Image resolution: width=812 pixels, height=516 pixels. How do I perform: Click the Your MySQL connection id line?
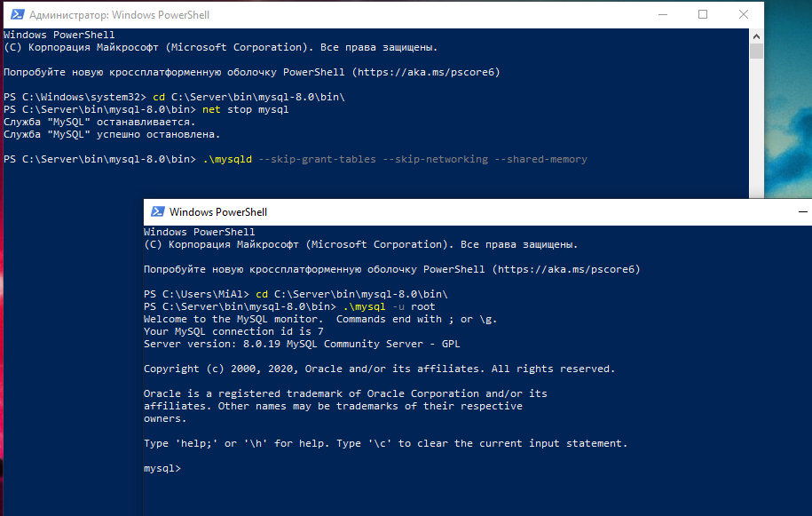pyautogui.click(x=233, y=331)
